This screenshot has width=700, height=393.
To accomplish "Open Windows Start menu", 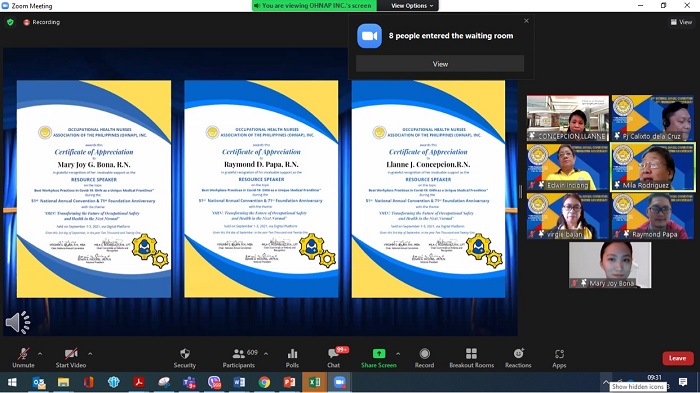I will pos(12,382).
